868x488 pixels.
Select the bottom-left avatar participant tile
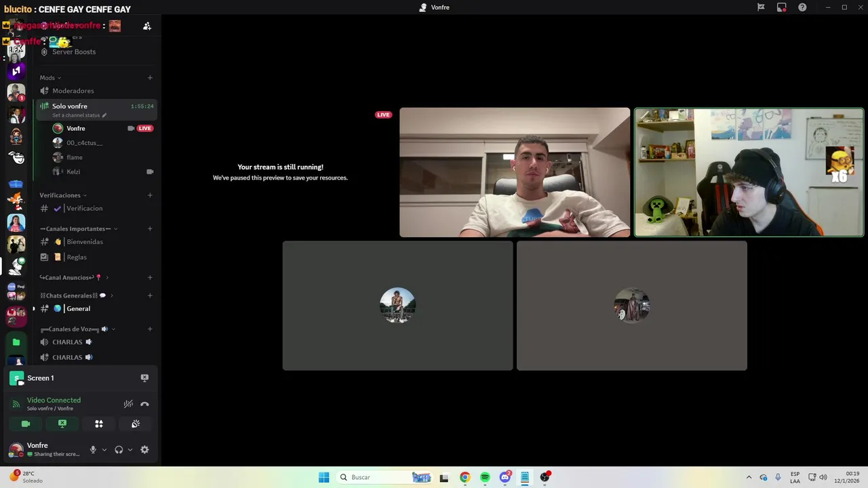[397, 306]
